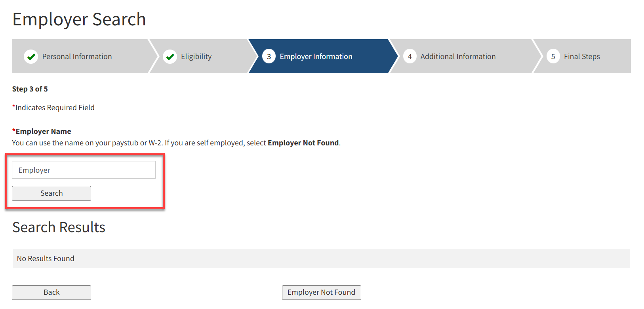The height and width of the screenshot is (309, 644).
Task: Go to the Personal Information step label
Action: coord(77,57)
